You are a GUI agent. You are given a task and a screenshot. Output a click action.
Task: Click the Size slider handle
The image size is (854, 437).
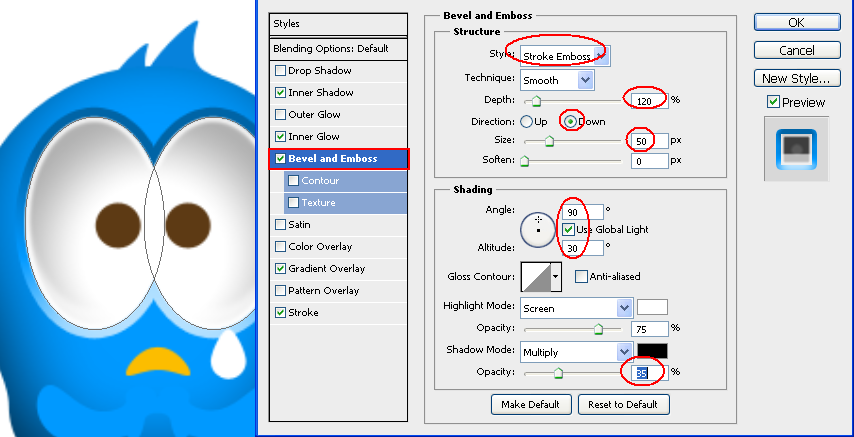click(x=549, y=141)
